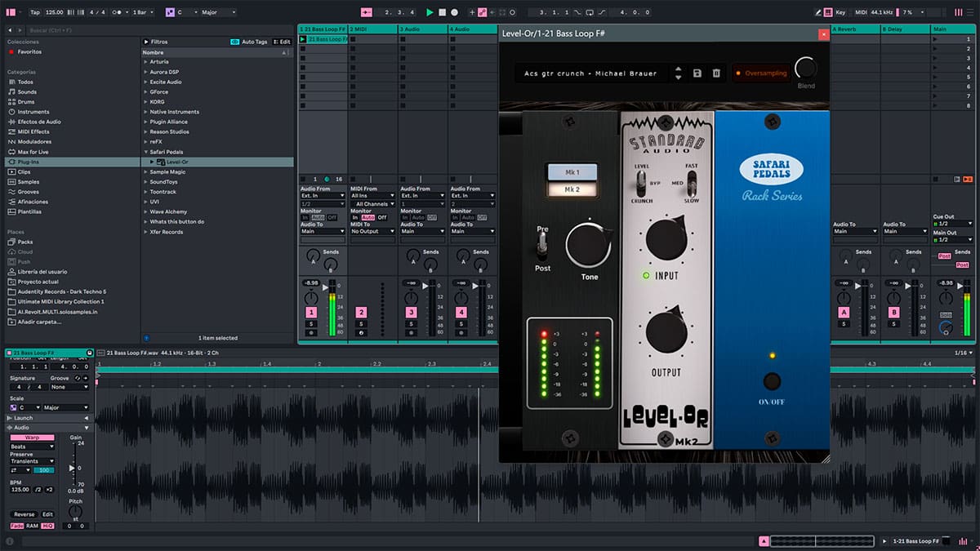Click the browser Edit button
This screenshot has height=551, width=980.
(283, 42)
